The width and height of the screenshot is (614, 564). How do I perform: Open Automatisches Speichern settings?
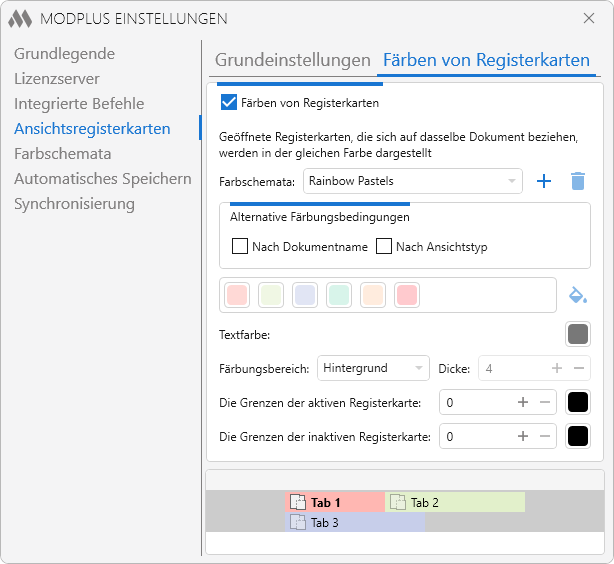coord(103,179)
